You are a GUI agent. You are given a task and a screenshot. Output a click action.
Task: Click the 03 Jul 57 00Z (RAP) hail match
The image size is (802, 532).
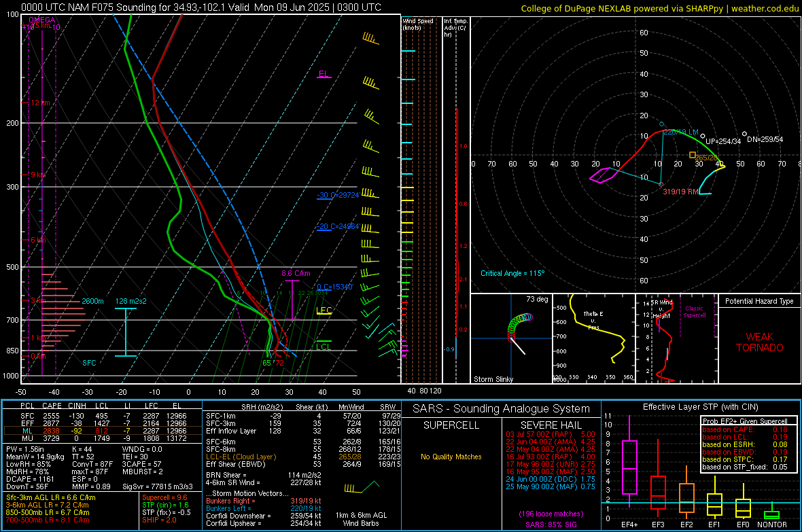pyautogui.click(x=551, y=434)
